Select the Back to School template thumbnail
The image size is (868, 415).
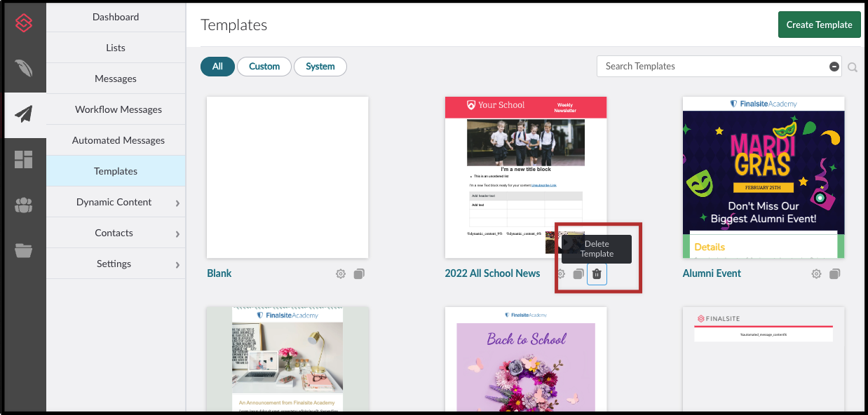(526, 359)
